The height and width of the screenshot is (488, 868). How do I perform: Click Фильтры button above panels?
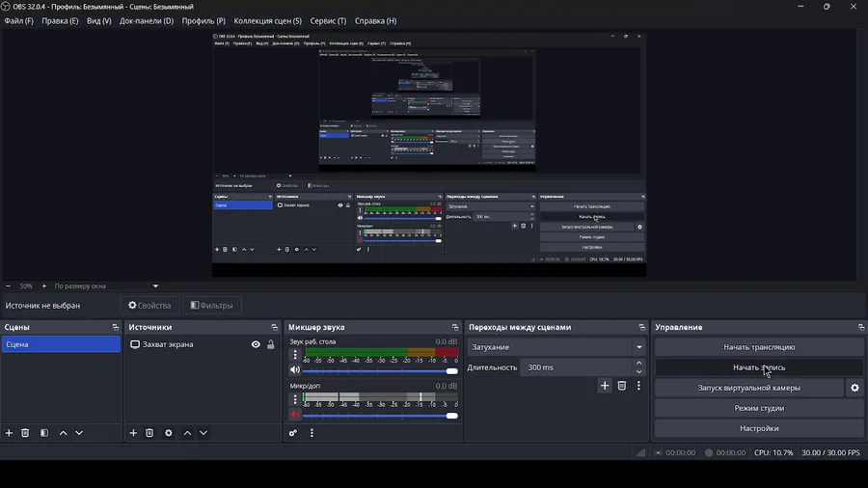[x=212, y=306]
